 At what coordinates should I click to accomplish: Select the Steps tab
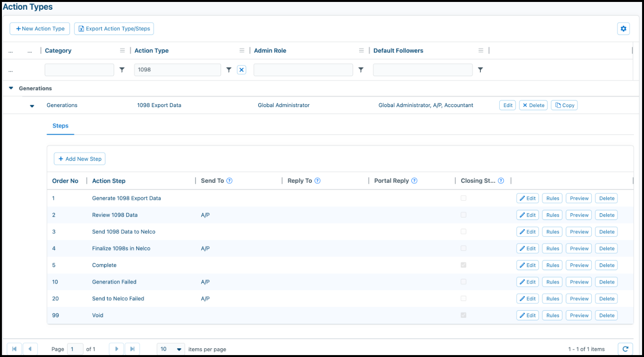60,126
